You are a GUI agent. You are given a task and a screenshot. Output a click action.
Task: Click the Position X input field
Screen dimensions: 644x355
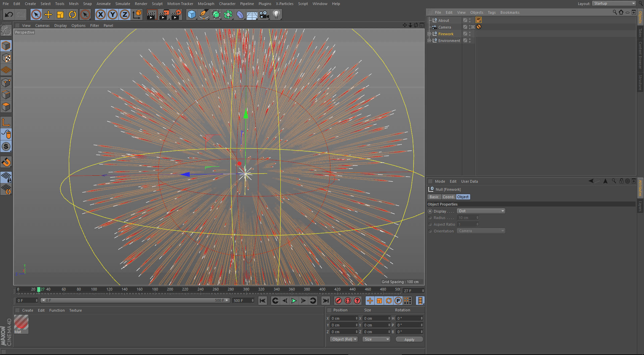(344, 318)
